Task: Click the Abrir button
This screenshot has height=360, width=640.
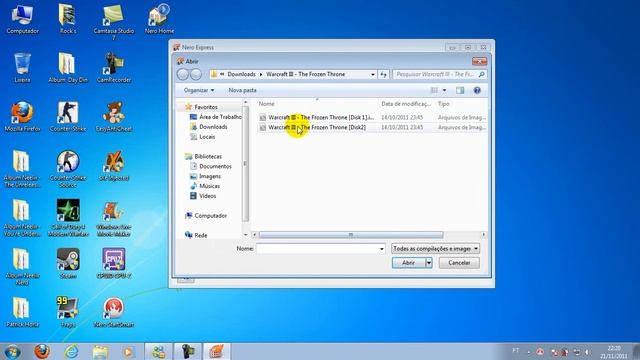Action: point(409,263)
